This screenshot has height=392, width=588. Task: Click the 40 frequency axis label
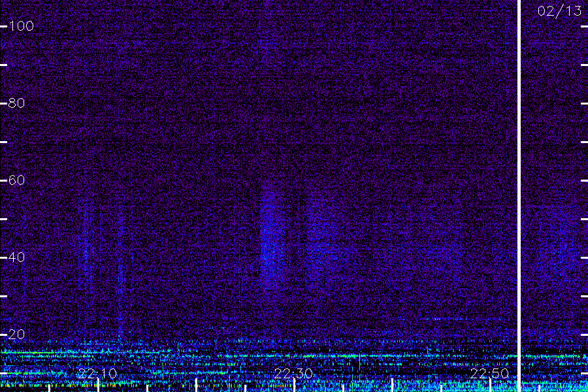click(x=16, y=257)
